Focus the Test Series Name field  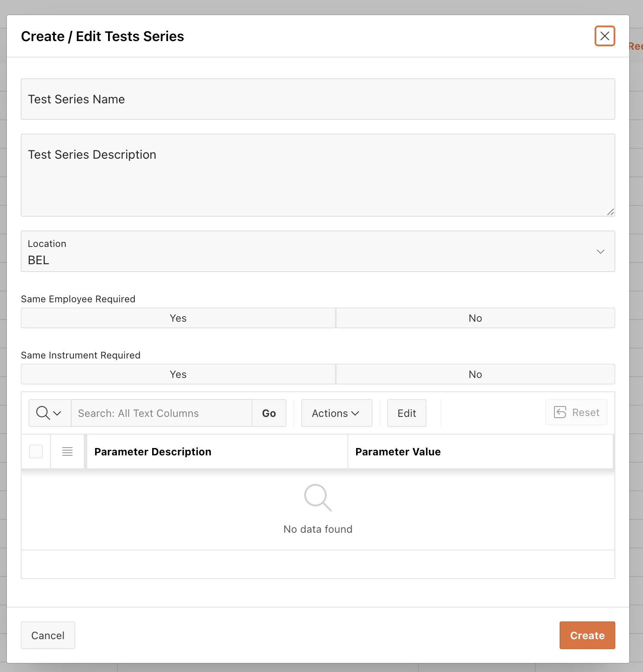(x=318, y=99)
